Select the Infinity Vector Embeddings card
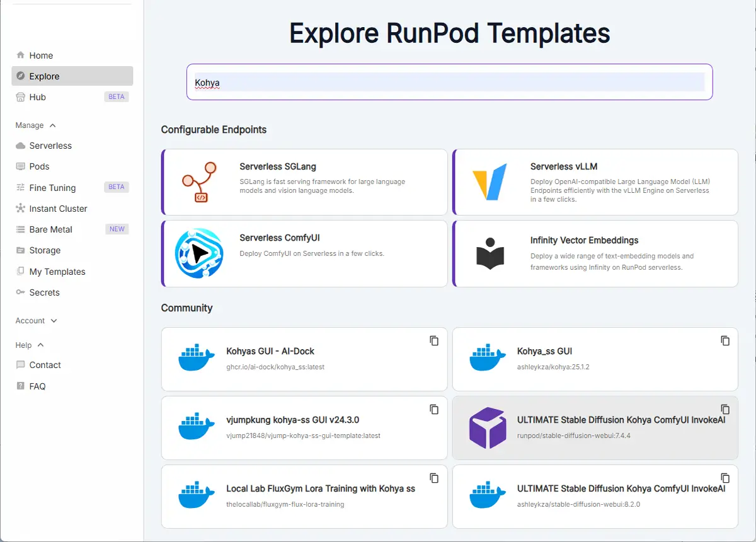Image resolution: width=756 pixels, height=542 pixels. pyautogui.click(x=595, y=253)
